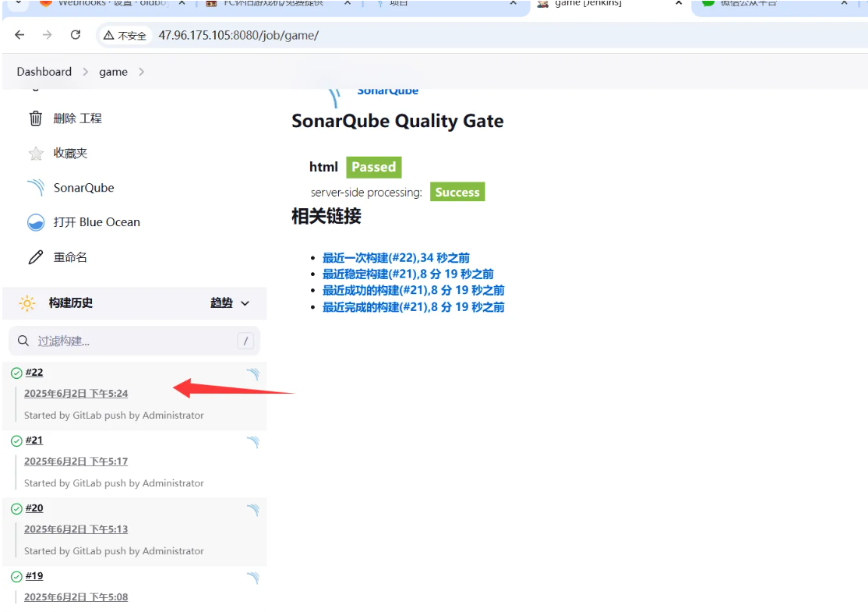
Task: Switch to the Webhooks browser tab
Action: pyautogui.click(x=111, y=3)
